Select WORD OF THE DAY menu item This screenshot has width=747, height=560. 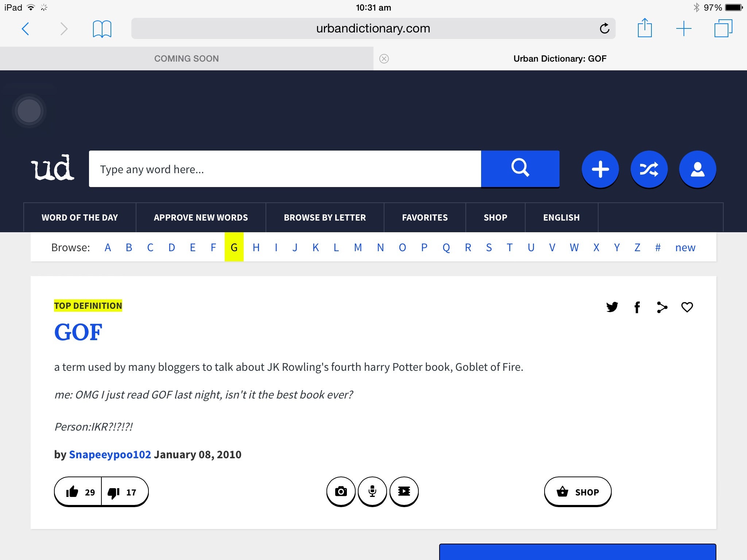80,218
